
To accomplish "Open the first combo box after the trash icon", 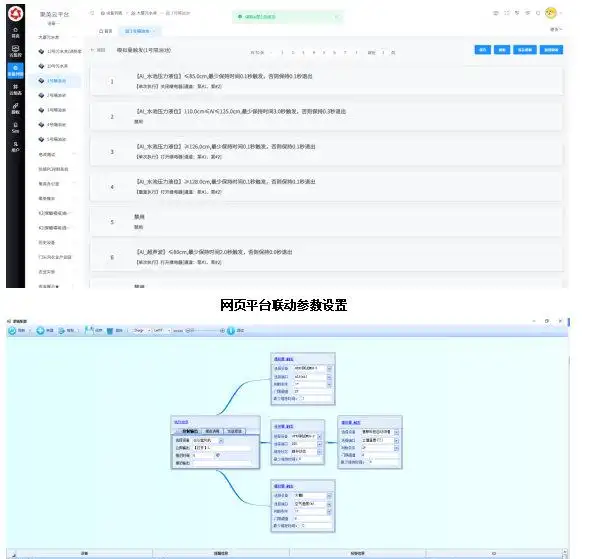I will coord(142,331).
